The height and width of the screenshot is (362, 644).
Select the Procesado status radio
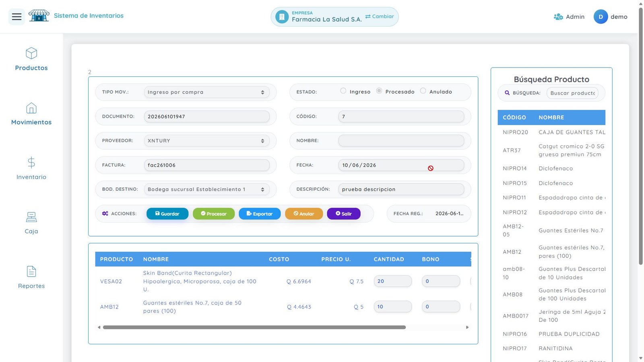(x=379, y=91)
